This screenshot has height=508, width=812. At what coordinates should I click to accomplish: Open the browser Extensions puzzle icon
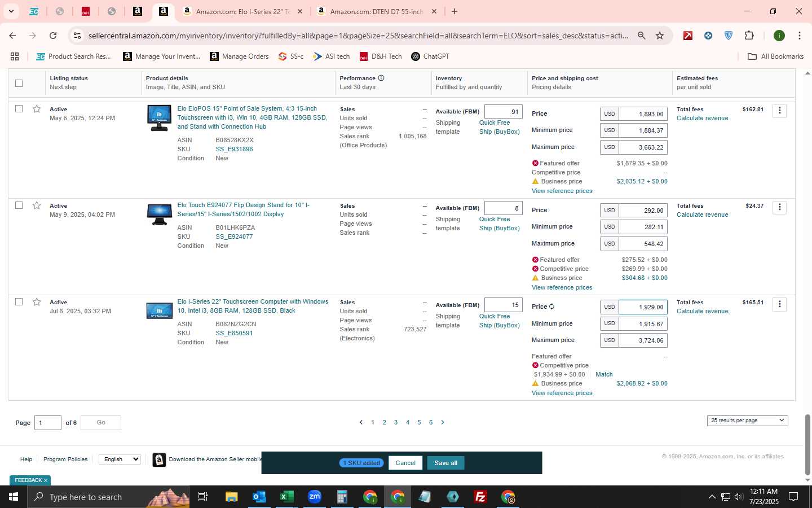pos(749,36)
